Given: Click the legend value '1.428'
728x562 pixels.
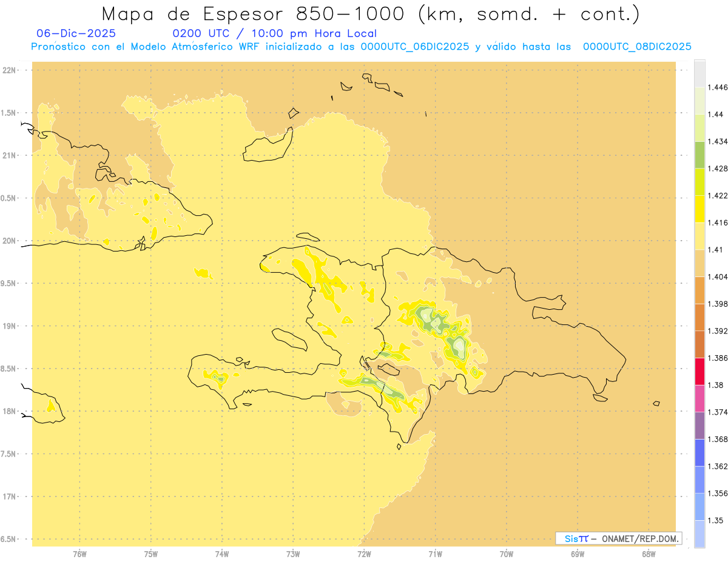Looking at the screenshot, I should tap(717, 169).
